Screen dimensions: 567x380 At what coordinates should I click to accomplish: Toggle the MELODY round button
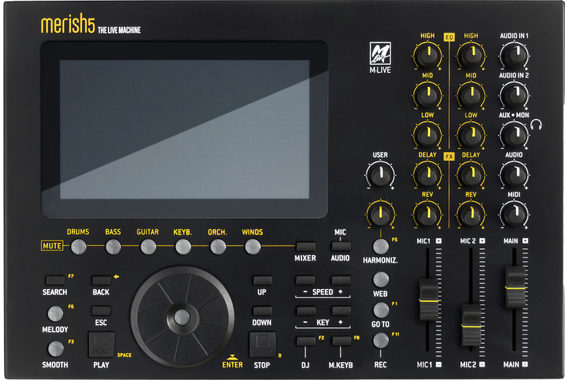pyautogui.click(x=55, y=313)
